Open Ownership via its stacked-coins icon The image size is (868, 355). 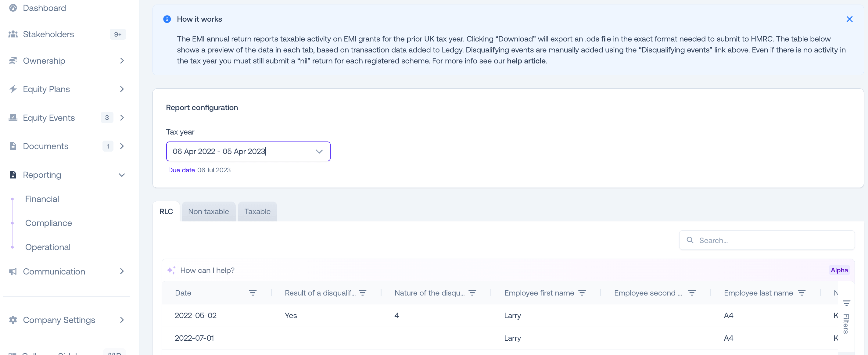[13, 61]
